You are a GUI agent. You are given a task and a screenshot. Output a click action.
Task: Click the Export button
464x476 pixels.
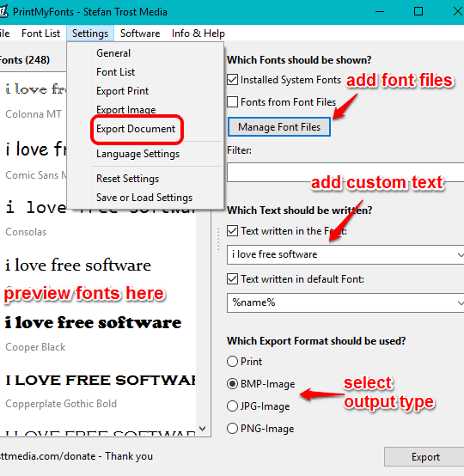click(x=425, y=456)
